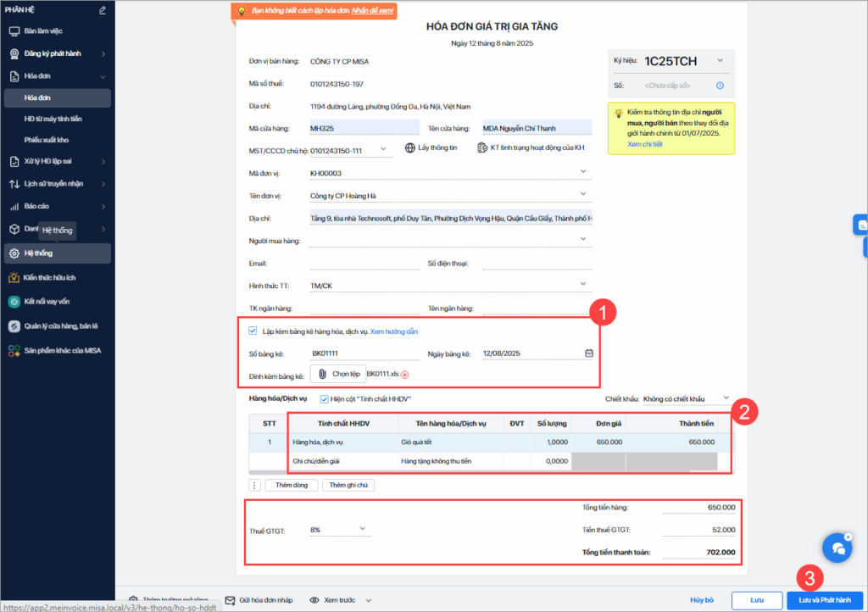Click the Hàng tặng không thu tiền cell
The width and height of the screenshot is (868, 612).
pos(451,461)
